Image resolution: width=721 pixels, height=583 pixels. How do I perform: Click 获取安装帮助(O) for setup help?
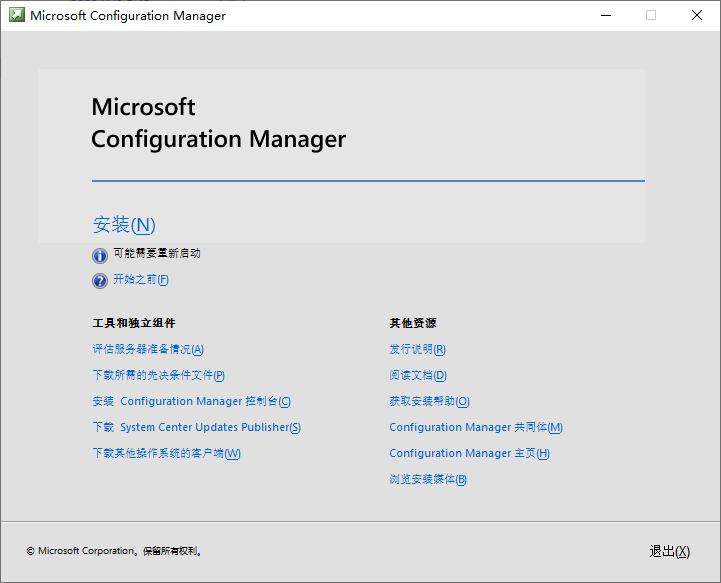(429, 401)
